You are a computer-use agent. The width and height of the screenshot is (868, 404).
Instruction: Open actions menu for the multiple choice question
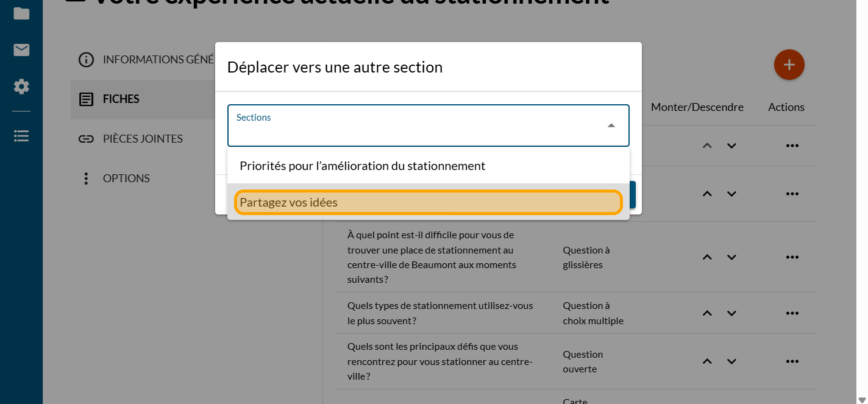792,313
